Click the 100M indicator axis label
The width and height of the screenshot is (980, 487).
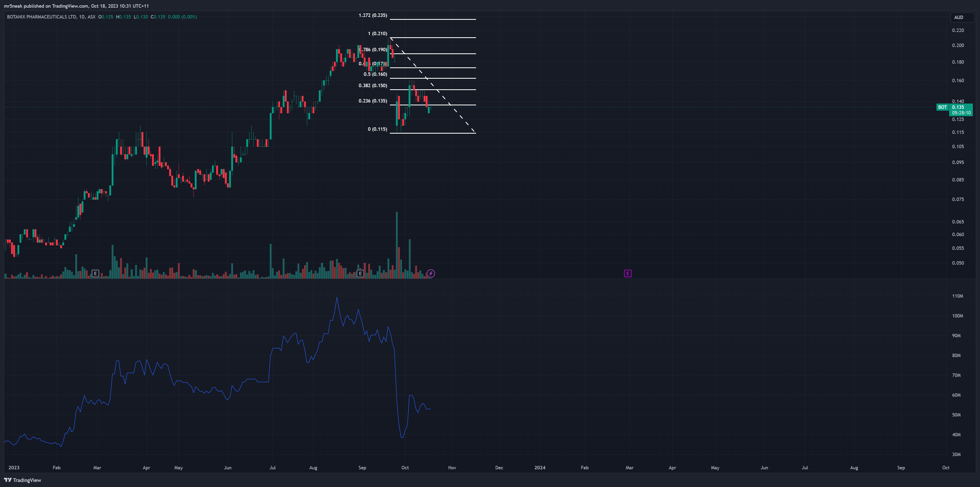(958, 316)
